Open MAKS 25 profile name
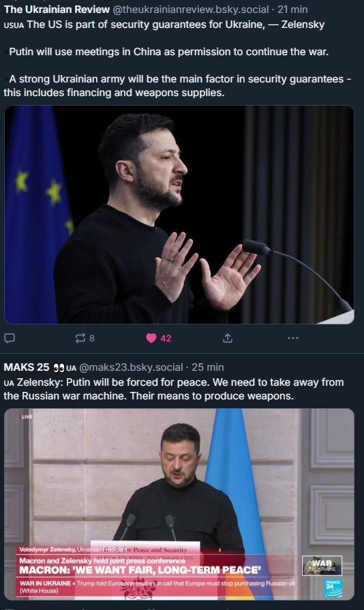Screen dimensions: 364x610 point(27,367)
